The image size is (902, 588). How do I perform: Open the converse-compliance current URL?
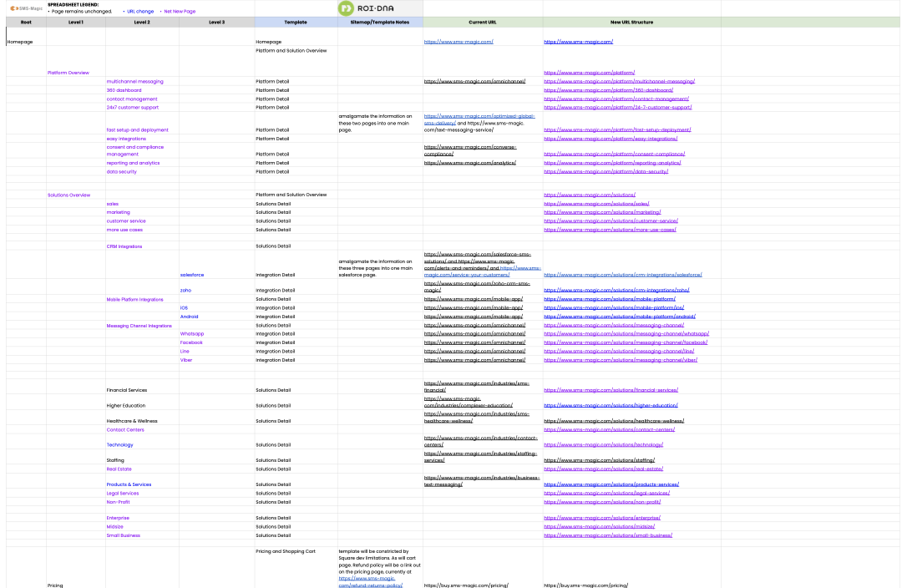click(470, 150)
